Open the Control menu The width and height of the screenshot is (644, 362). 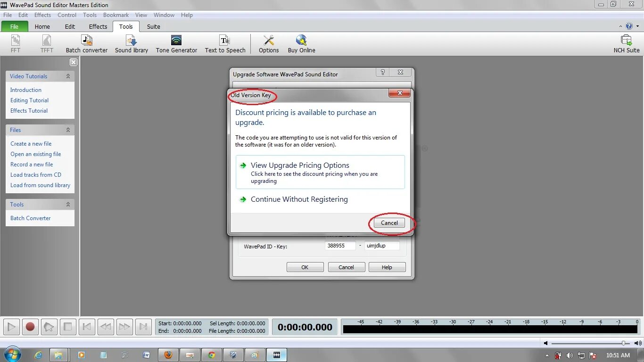click(67, 15)
